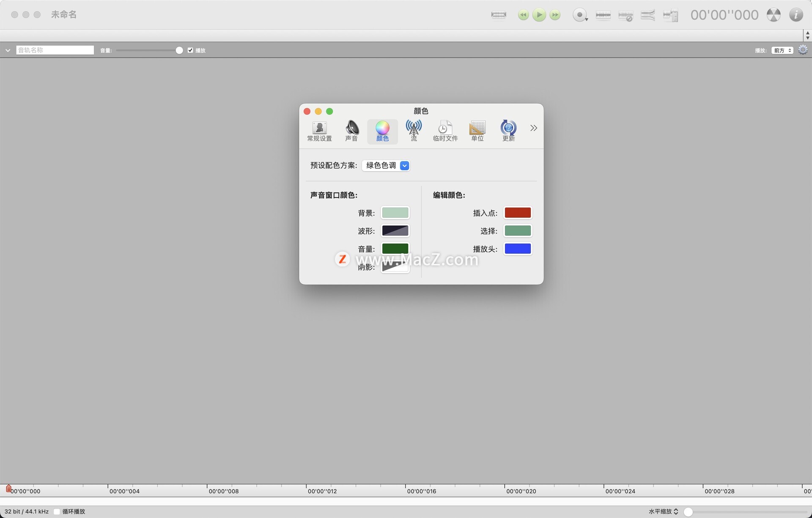Viewport: 812px width, 518px height.
Task: Click the rewind button
Action: tap(523, 15)
